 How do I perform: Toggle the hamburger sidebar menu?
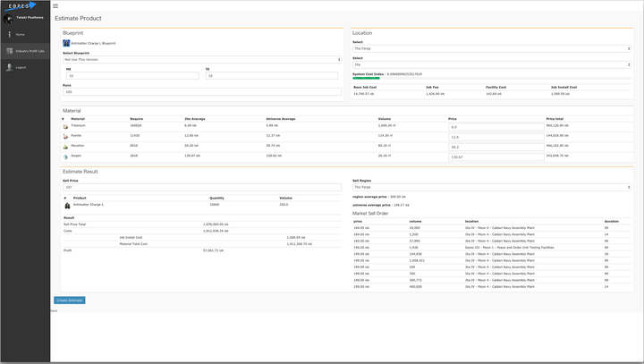pyautogui.click(x=55, y=6)
